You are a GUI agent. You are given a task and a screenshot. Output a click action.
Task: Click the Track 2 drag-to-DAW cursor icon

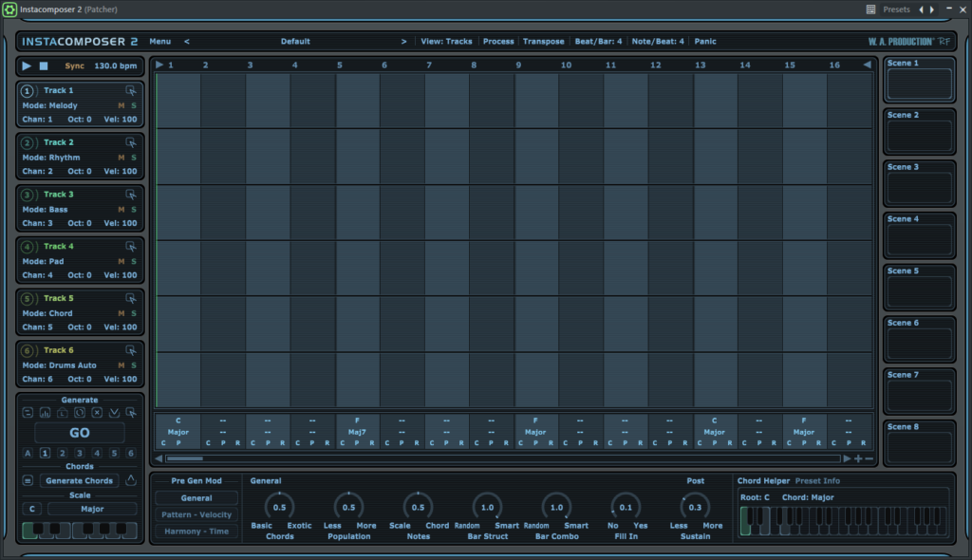(131, 142)
